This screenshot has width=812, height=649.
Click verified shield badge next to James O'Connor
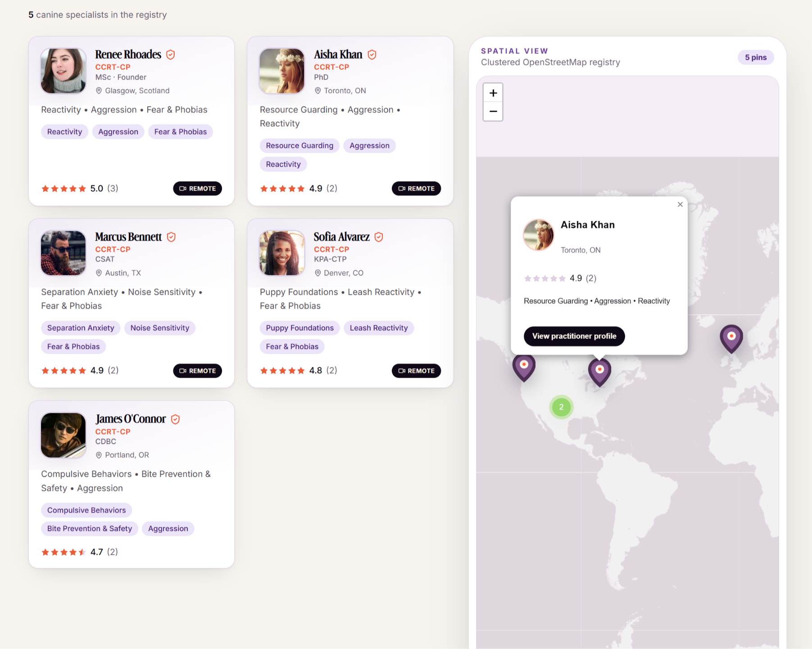click(176, 419)
